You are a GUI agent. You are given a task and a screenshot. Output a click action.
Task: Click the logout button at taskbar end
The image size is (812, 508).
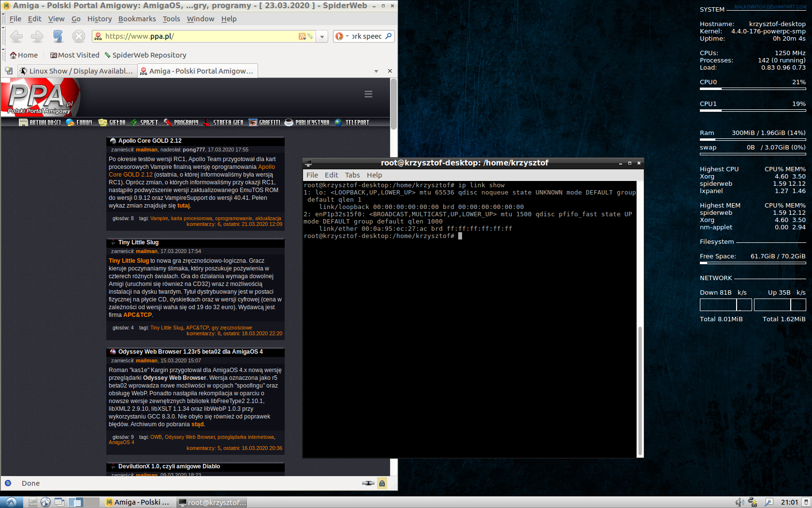806,502
